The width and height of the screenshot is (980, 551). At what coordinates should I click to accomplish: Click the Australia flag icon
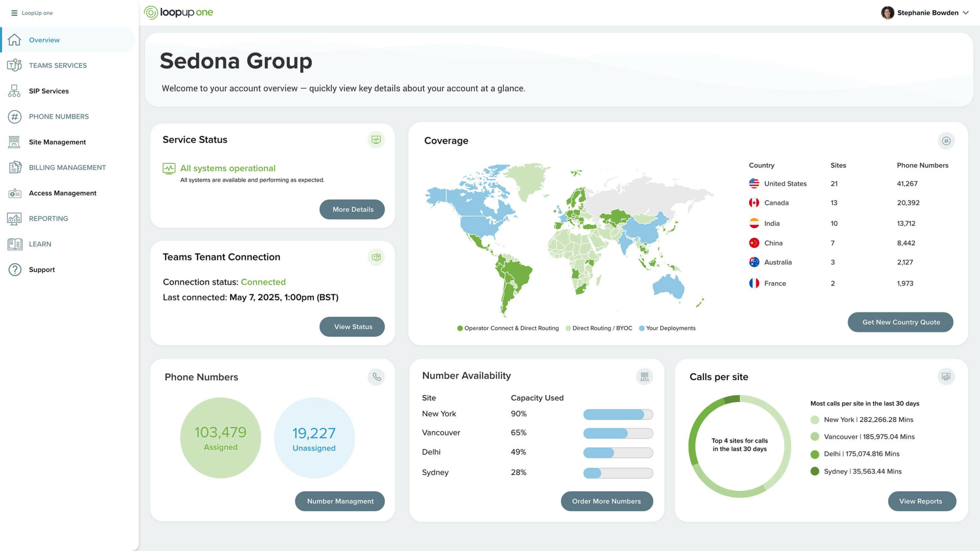pyautogui.click(x=754, y=262)
